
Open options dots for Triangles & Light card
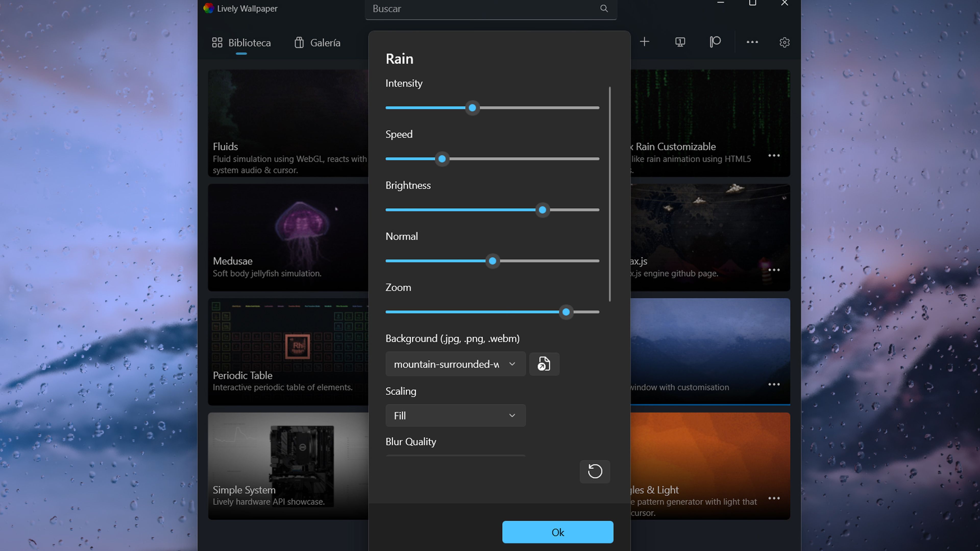(774, 498)
